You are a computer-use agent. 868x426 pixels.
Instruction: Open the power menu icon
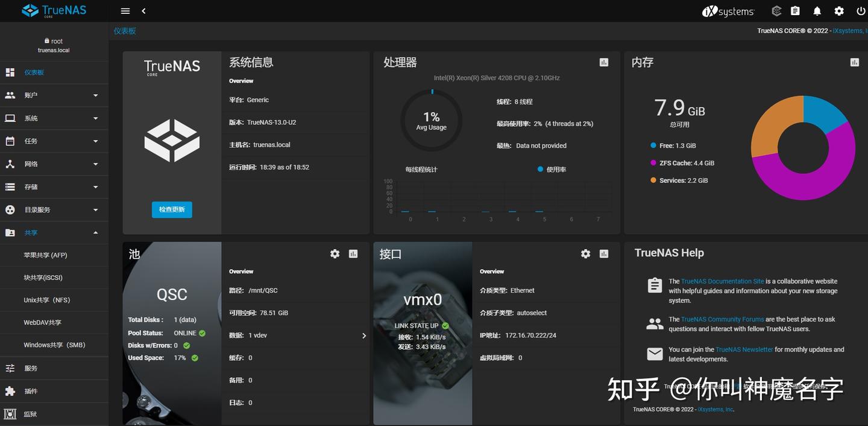(x=861, y=10)
